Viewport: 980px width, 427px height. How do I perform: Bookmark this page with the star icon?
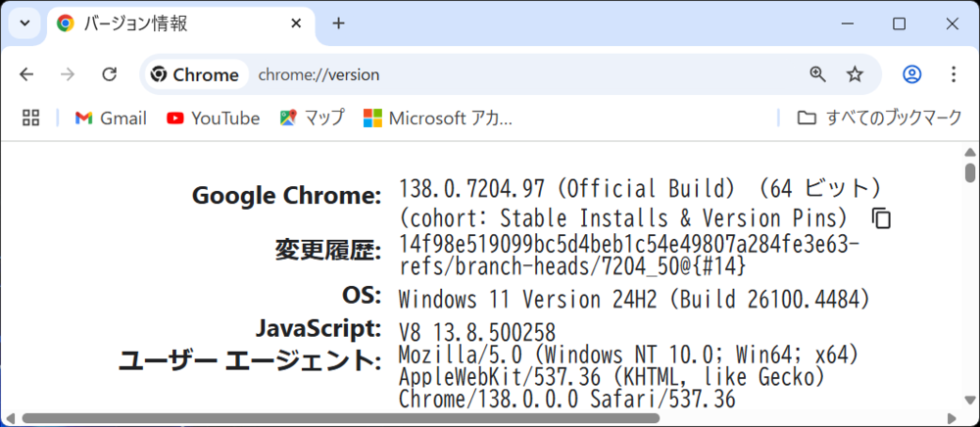pos(855,74)
